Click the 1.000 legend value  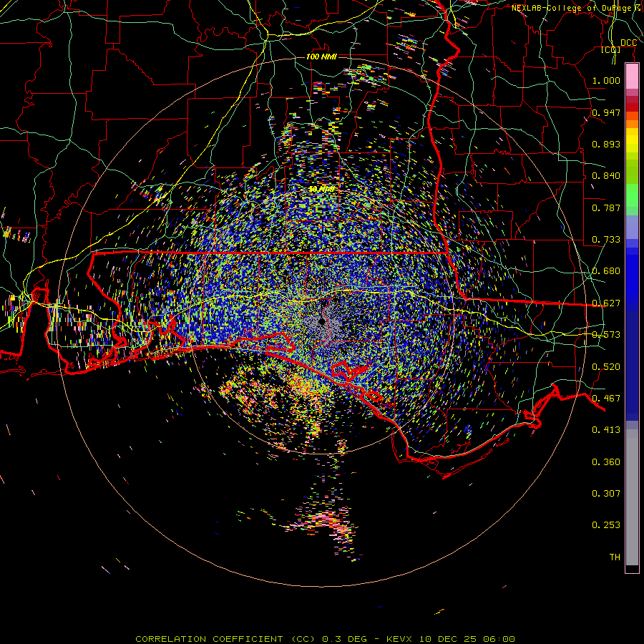[x=606, y=80]
